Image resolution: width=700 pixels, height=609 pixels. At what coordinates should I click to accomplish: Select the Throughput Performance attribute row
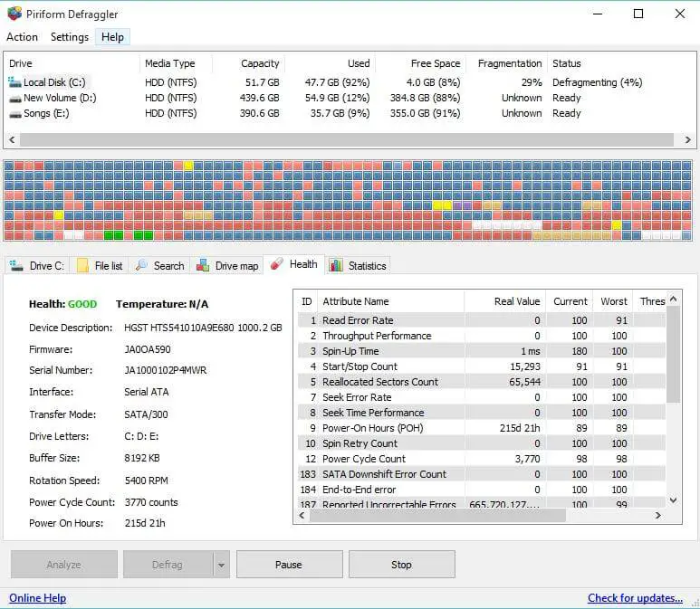481,336
